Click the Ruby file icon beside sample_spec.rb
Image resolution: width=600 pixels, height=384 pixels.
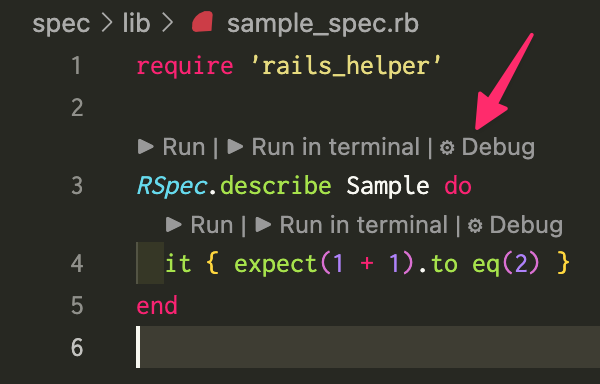pyautogui.click(x=202, y=21)
